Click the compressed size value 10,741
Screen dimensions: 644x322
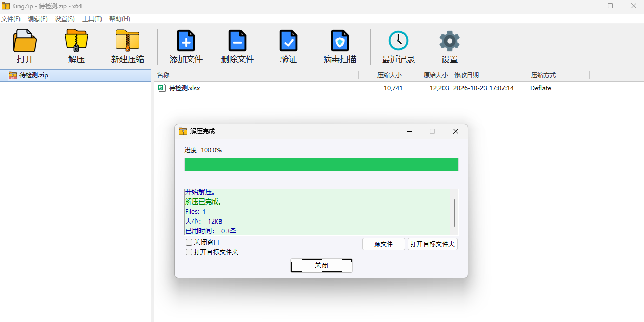[x=393, y=88]
